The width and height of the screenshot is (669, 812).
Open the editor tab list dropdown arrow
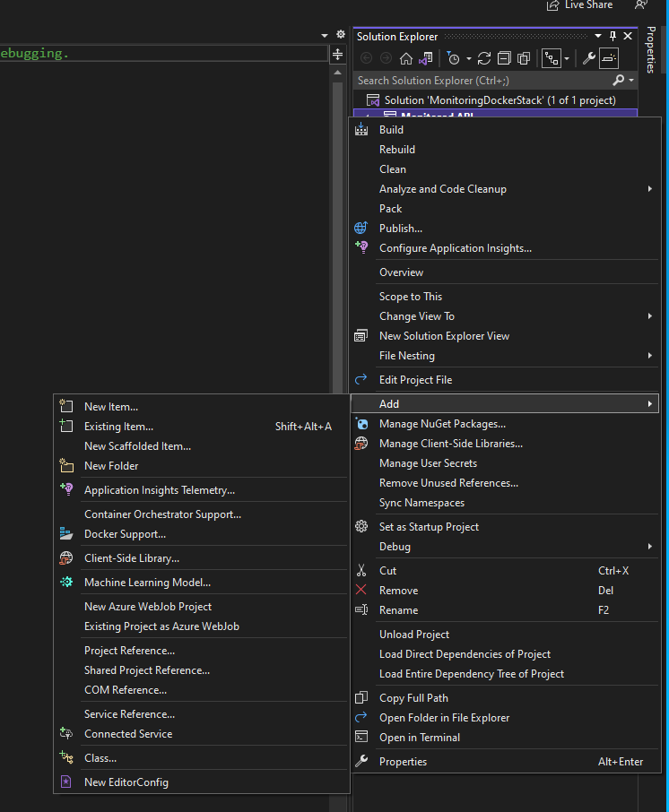coord(325,35)
